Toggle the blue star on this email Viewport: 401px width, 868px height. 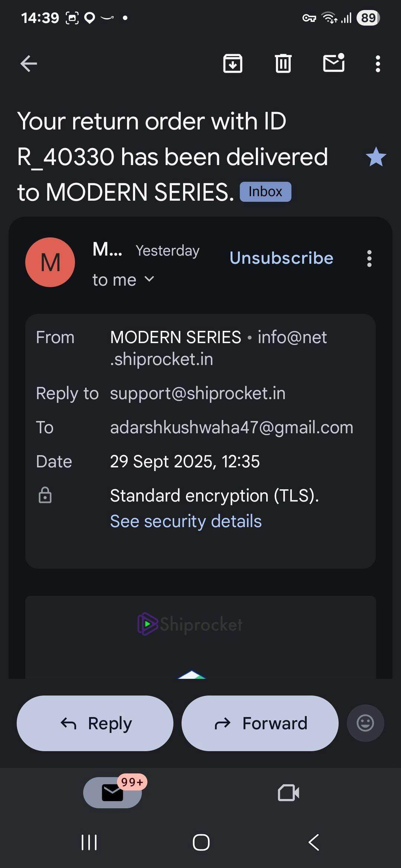[x=376, y=157]
